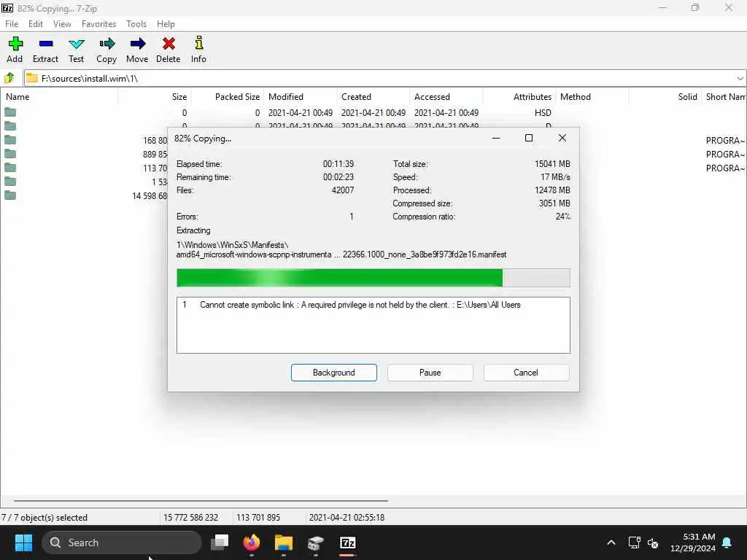Image resolution: width=747 pixels, height=560 pixels.
Task: Sort by Size column header
Action: (155, 97)
